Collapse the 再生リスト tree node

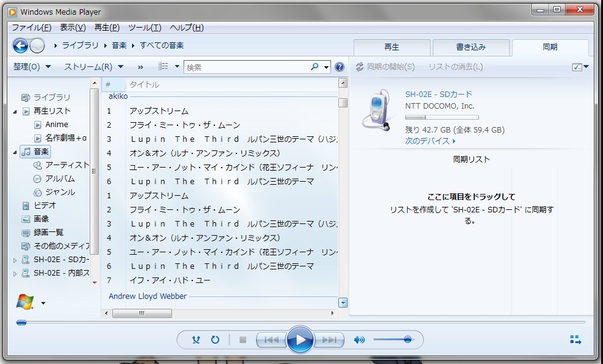tap(15, 112)
